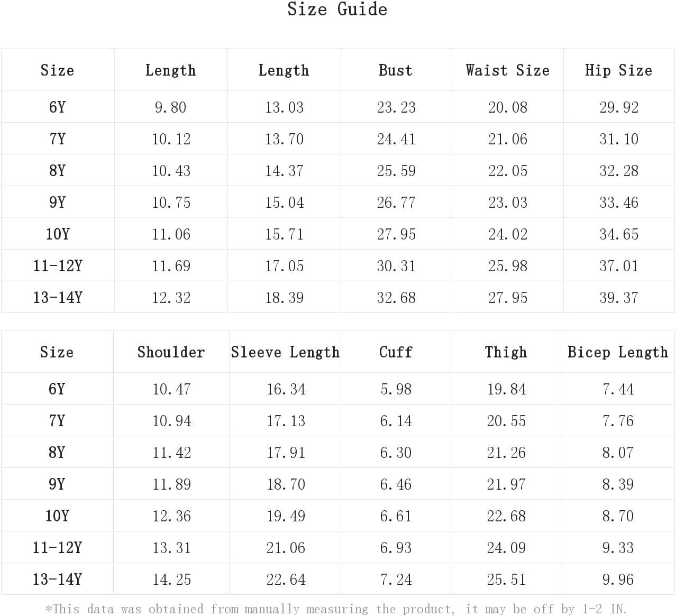Click the Shoulder column header
The image size is (676, 616).
(x=171, y=352)
